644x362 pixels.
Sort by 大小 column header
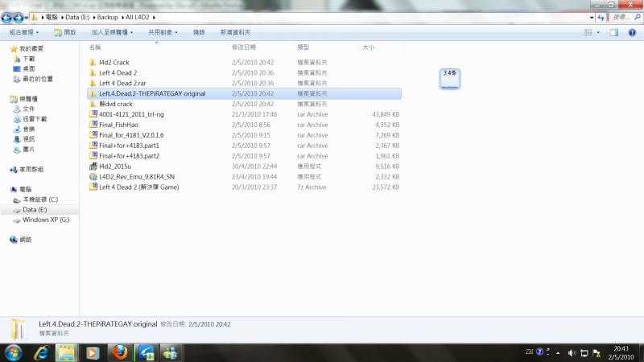368,47
